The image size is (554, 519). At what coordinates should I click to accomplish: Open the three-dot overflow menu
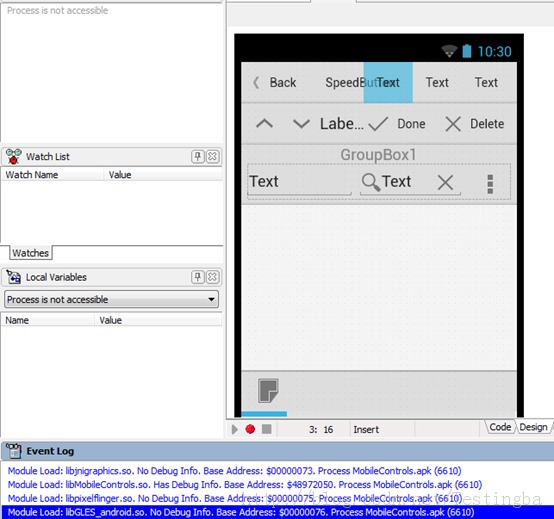(490, 184)
